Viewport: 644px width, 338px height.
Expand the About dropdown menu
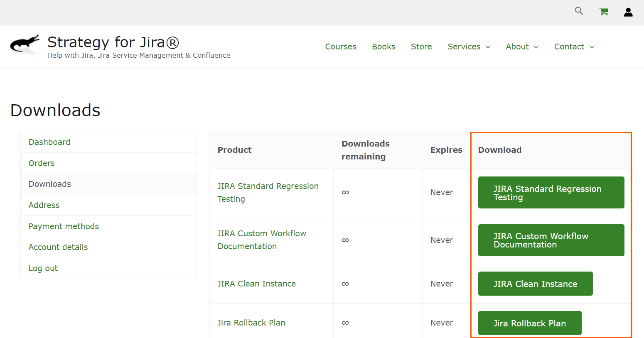point(522,47)
